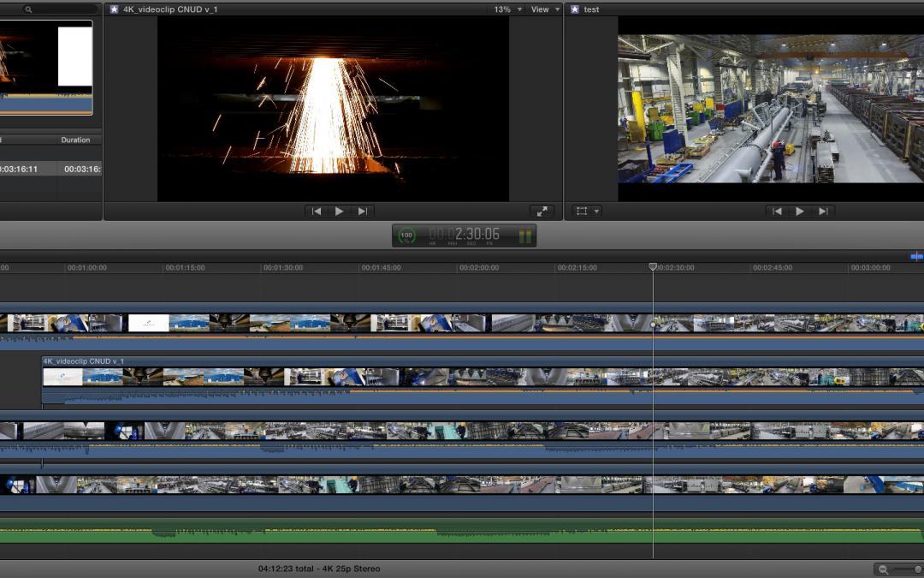Click the test viewer title
This screenshot has height=578, width=924.
tap(591, 9)
